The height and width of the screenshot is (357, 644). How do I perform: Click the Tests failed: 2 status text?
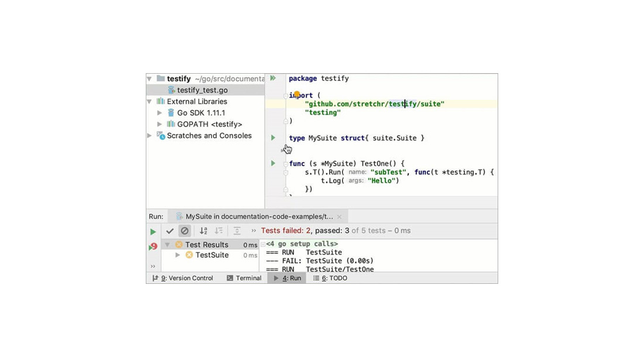pos(287,231)
